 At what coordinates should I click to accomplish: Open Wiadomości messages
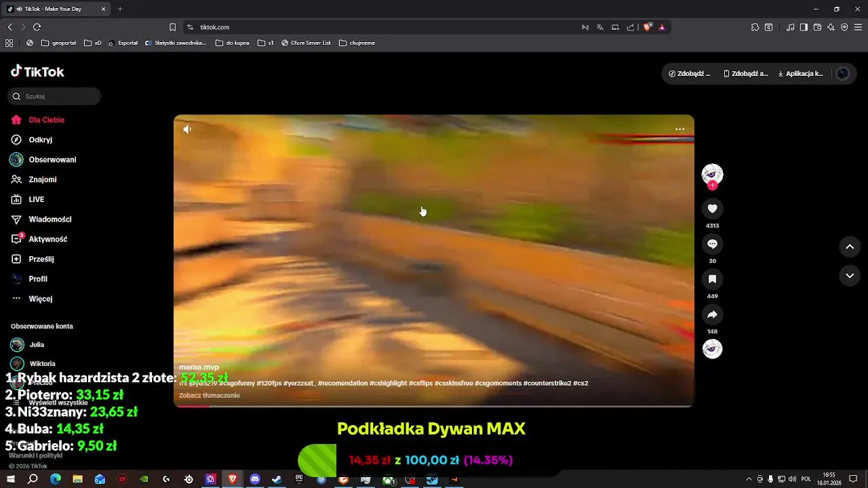point(41,220)
